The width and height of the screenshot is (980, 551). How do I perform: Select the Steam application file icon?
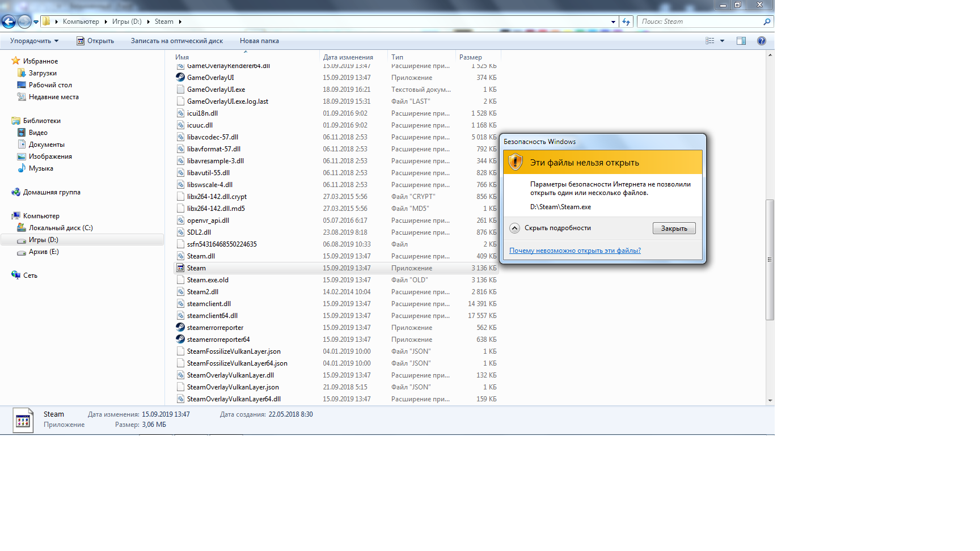(x=180, y=268)
